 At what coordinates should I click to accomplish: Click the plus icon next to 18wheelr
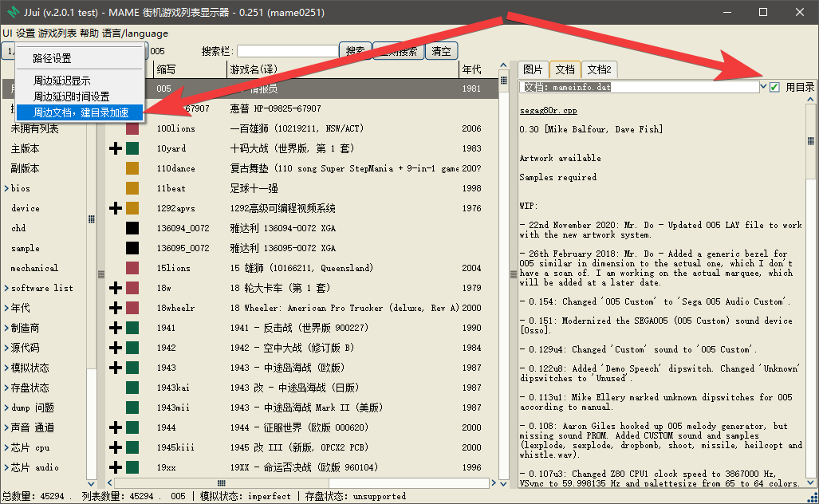[x=116, y=308]
